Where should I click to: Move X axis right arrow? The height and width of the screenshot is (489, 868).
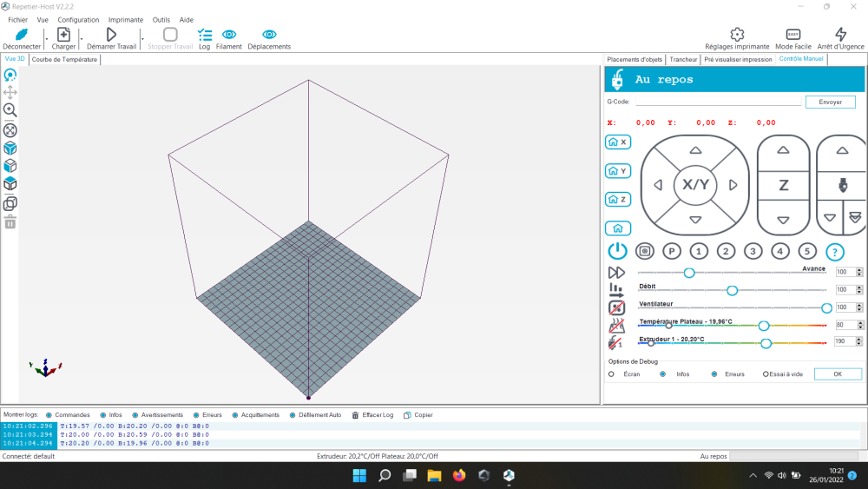tap(733, 185)
